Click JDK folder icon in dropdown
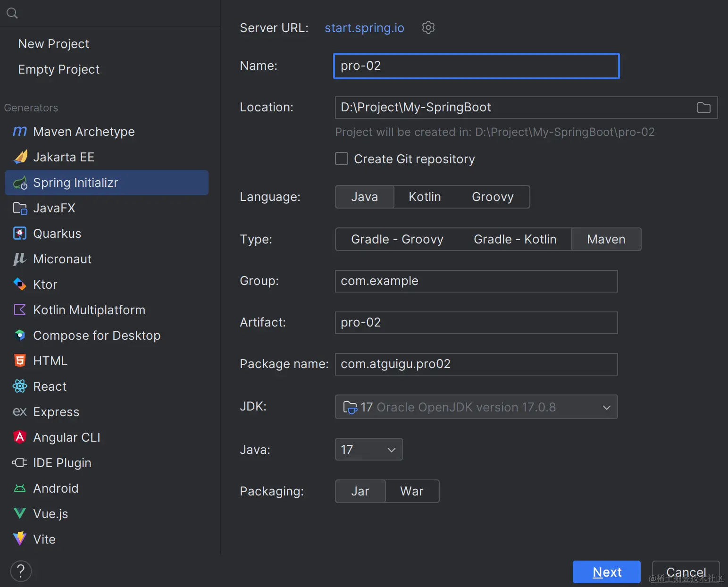Viewport: 728px width, 587px height. click(350, 407)
